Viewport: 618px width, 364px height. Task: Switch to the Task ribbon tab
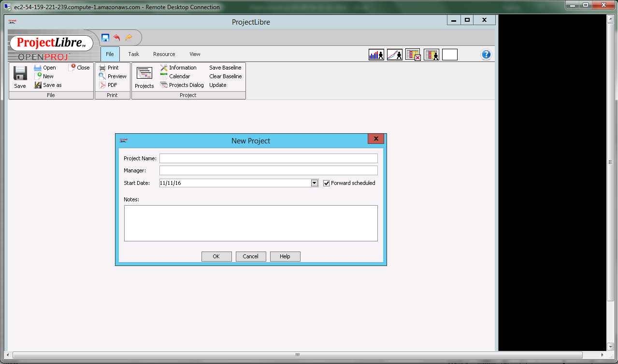133,54
